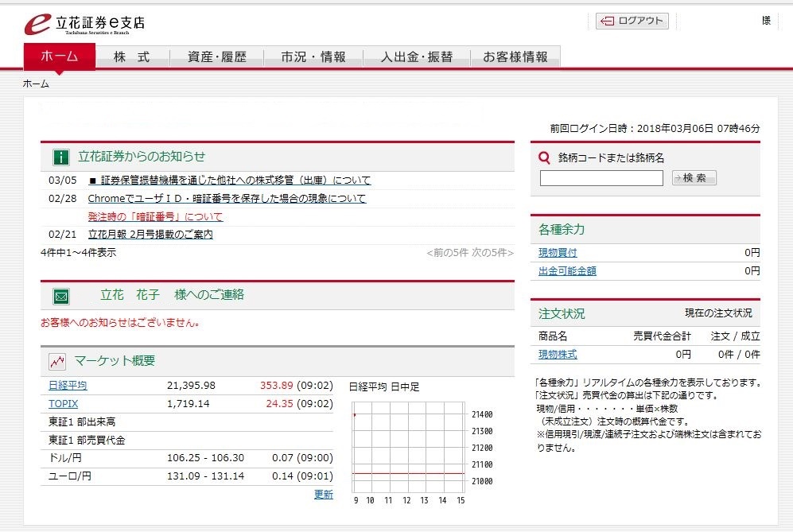Click the 東証1 部売買代金 row label
793x532 pixels.
(87, 440)
